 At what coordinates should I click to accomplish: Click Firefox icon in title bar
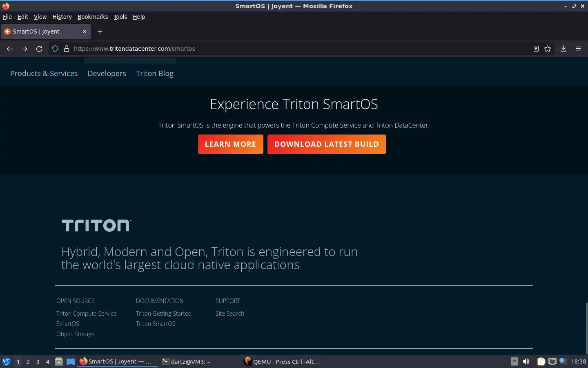point(6,6)
